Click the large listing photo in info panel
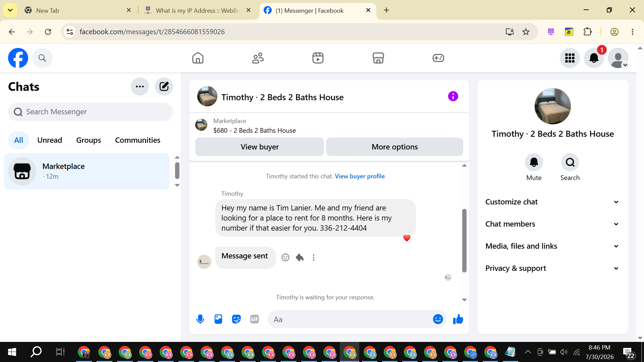The image size is (644, 362). [553, 106]
